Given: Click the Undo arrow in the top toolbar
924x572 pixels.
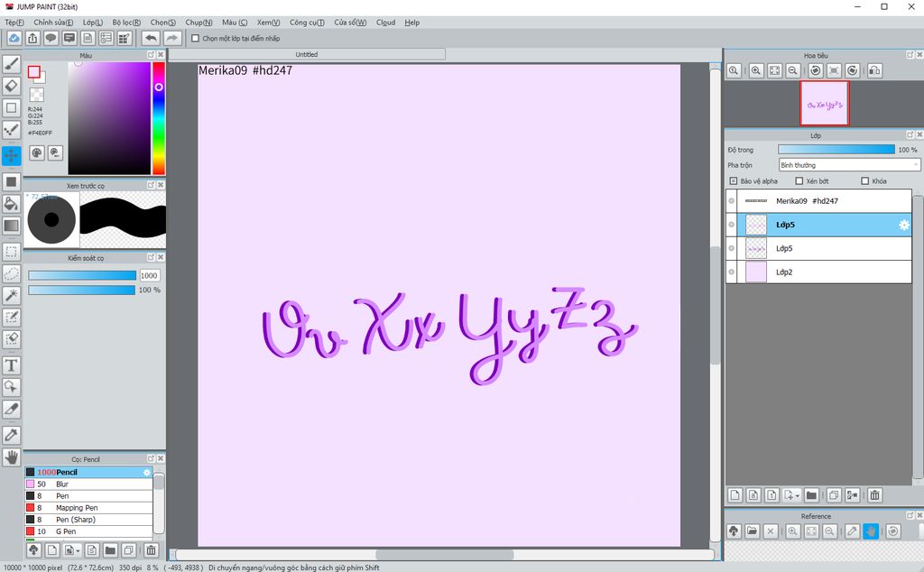Looking at the screenshot, I should point(151,38).
